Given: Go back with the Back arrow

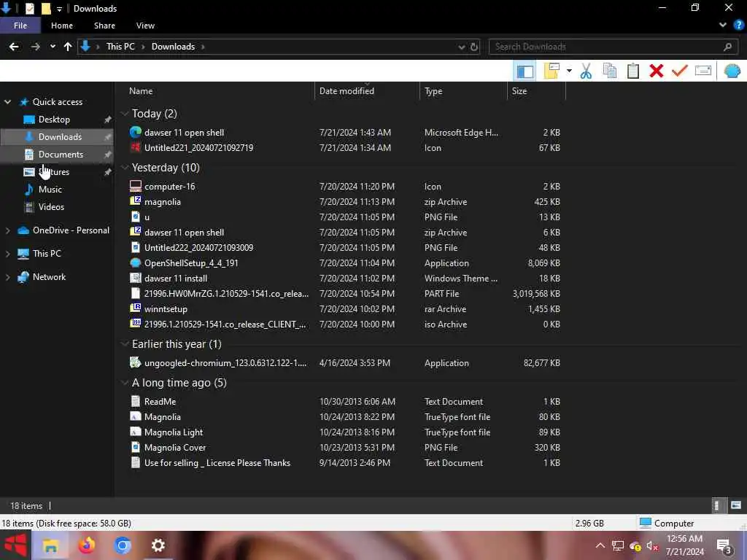Looking at the screenshot, I should (x=14, y=47).
